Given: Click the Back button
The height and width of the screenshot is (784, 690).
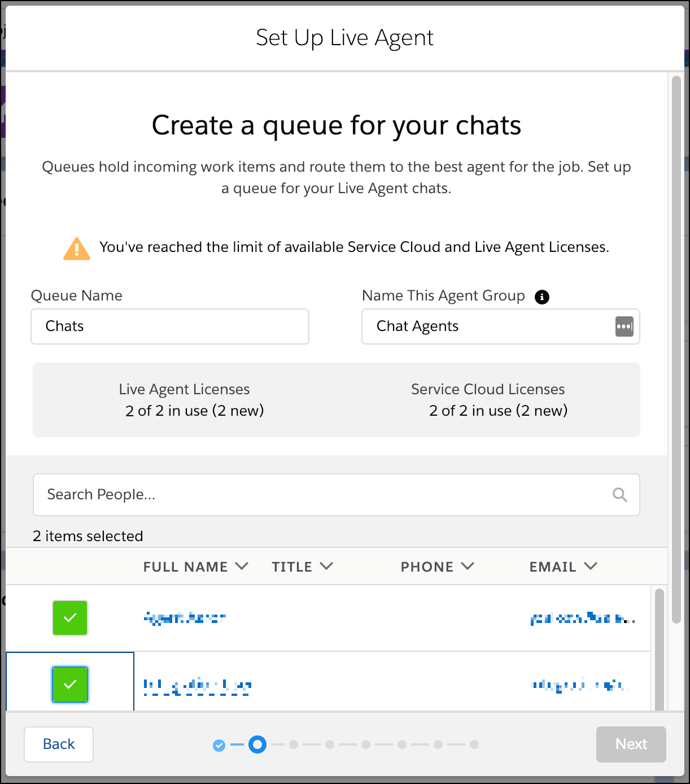Looking at the screenshot, I should pos(58,744).
